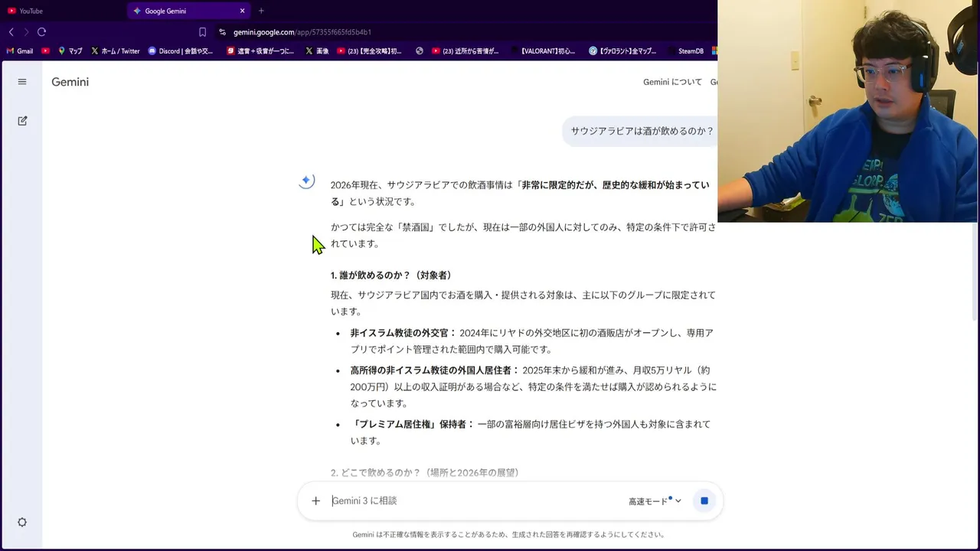980x551 pixels.
Task: Switch to the Google Gemini tab
Action: click(x=188, y=11)
